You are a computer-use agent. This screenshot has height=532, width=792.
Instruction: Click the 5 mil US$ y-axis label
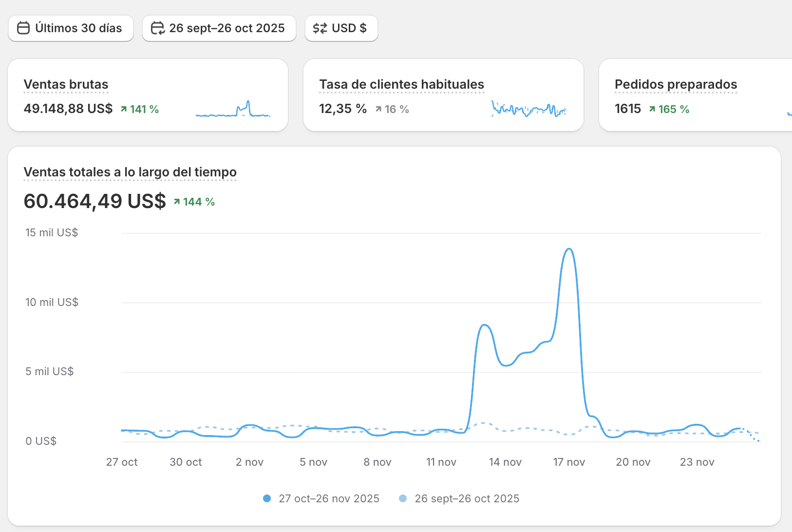point(50,371)
